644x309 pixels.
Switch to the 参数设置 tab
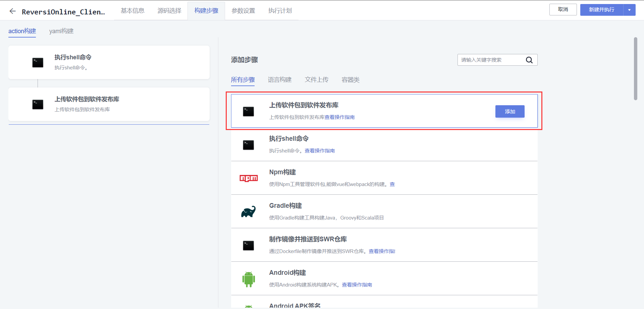click(242, 10)
